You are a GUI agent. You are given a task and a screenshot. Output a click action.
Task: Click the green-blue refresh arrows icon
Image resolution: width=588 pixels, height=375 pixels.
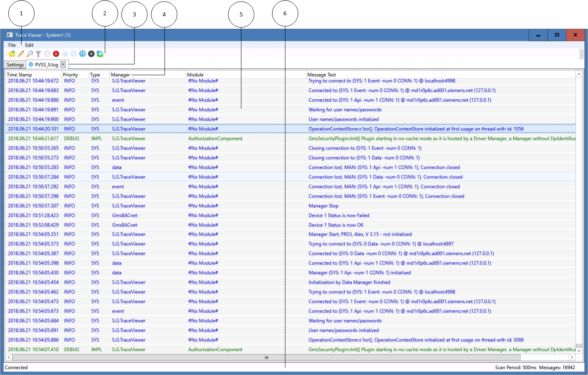coord(100,54)
